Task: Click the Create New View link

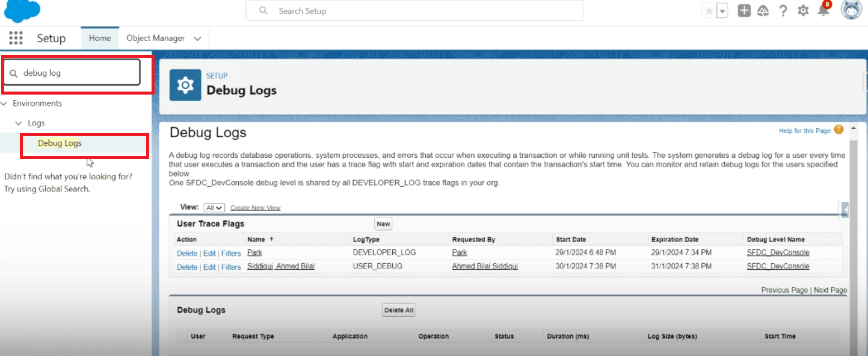Action: click(255, 208)
